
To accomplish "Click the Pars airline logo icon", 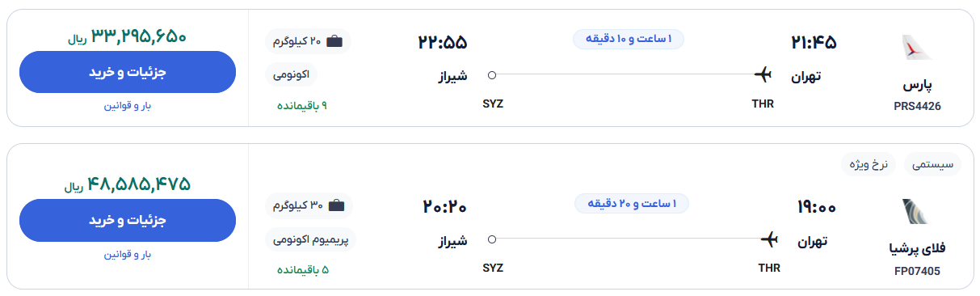I will pyautogui.click(x=917, y=48).
